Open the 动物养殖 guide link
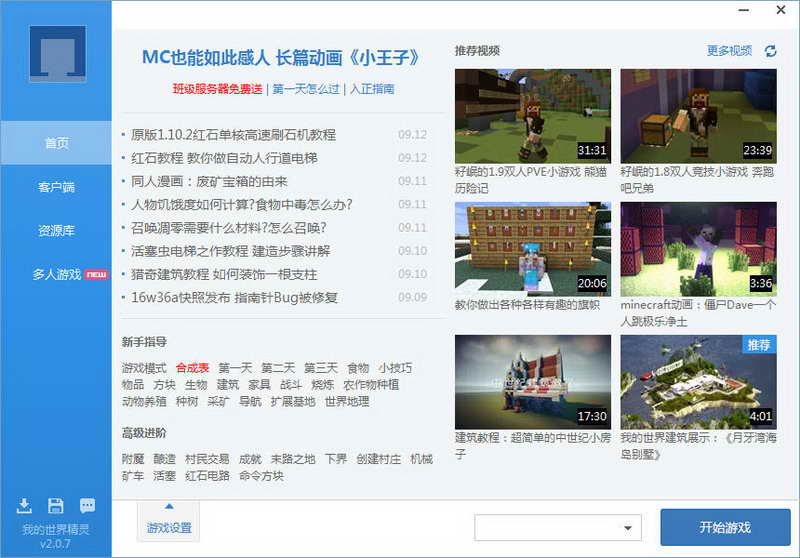The height and width of the screenshot is (558, 800). [144, 401]
